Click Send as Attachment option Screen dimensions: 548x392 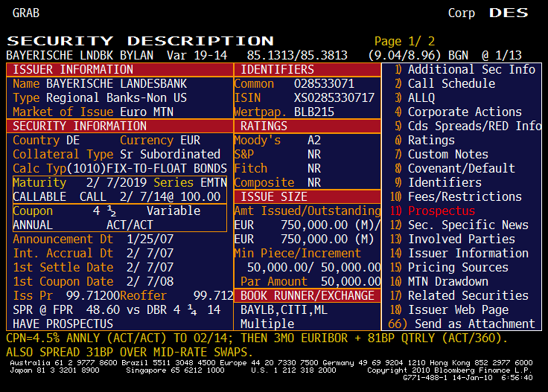pos(474,324)
